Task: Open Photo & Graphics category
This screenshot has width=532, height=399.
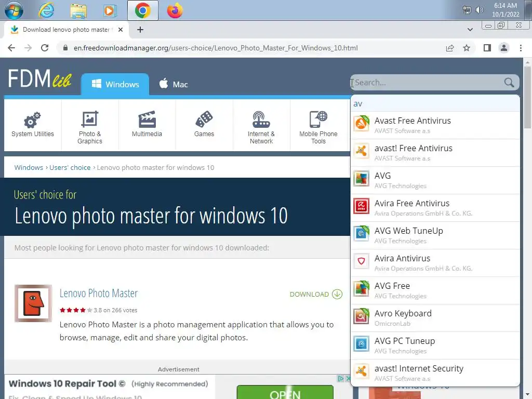Action: [89, 125]
